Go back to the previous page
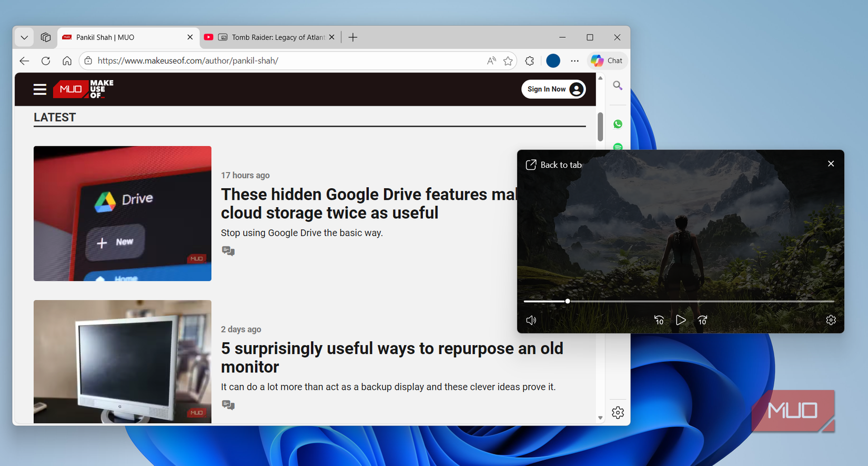Viewport: 868px width, 466px height. pyautogui.click(x=24, y=61)
